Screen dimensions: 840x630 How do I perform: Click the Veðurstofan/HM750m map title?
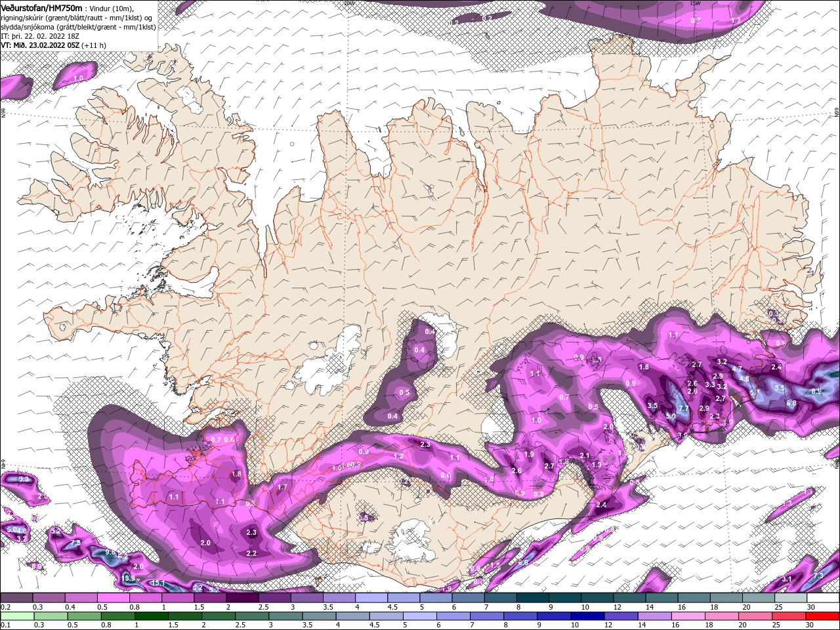pos(41,7)
